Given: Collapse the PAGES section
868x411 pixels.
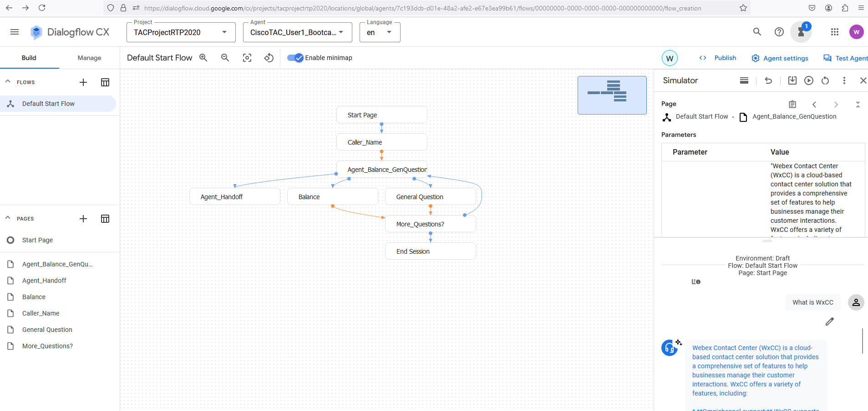Looking at the screenshot, I should (x=8, y=218).
